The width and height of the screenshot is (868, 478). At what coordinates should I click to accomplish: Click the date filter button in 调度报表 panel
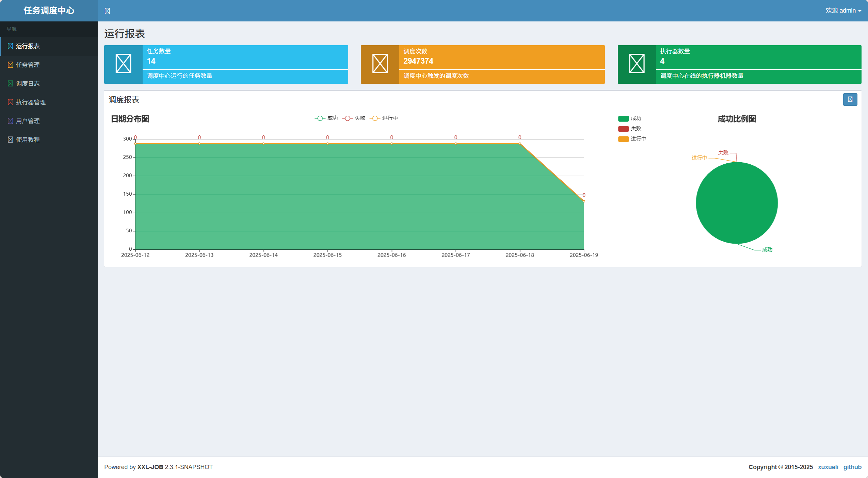850,99
